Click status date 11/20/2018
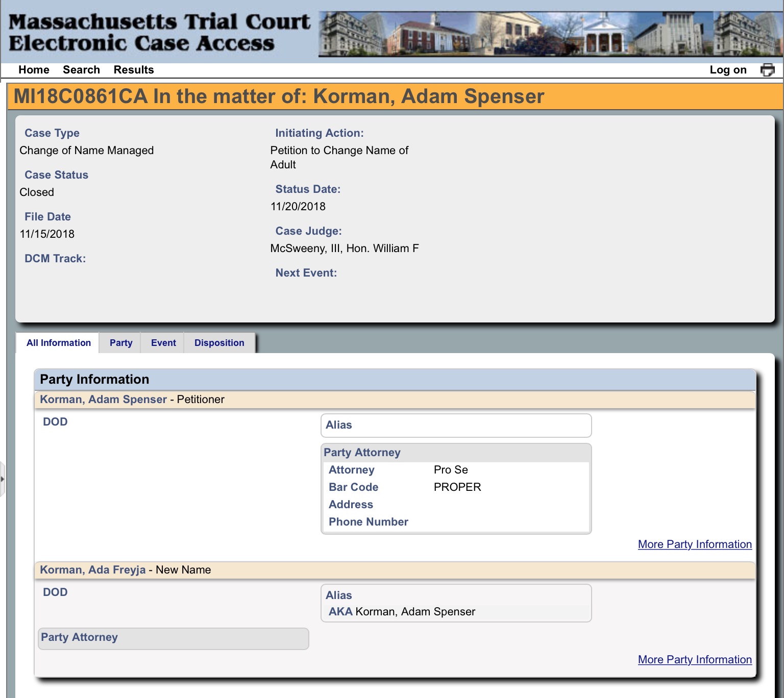 [298, 207]
